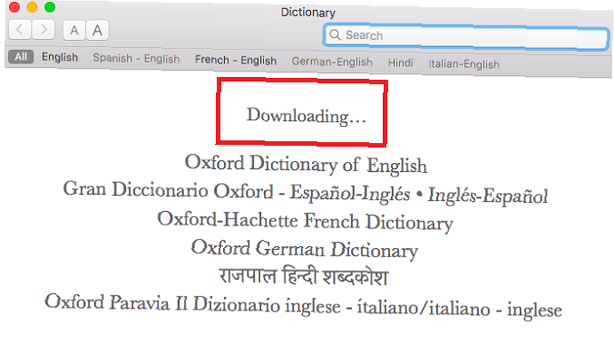Increase text size with the large A button

click(x=97, y=30)
